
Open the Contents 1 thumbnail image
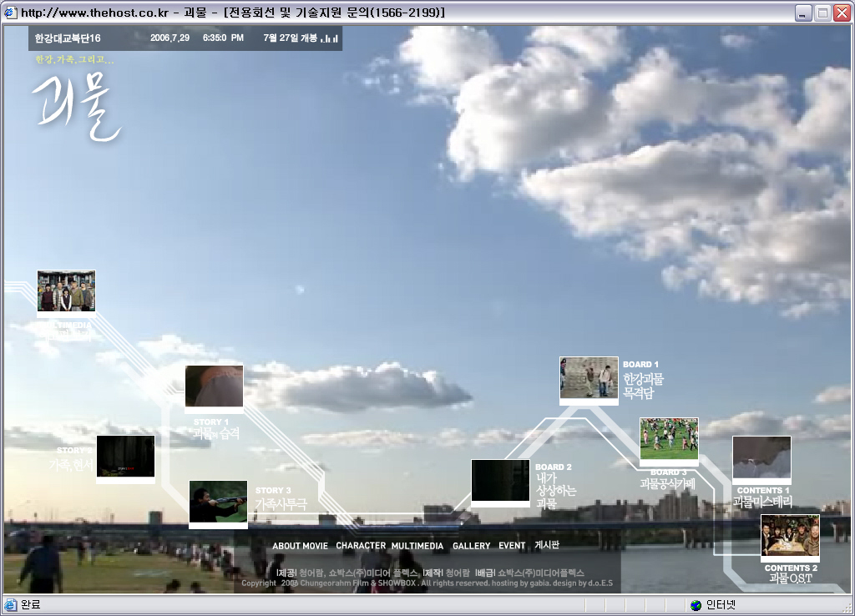click(761, 457)
